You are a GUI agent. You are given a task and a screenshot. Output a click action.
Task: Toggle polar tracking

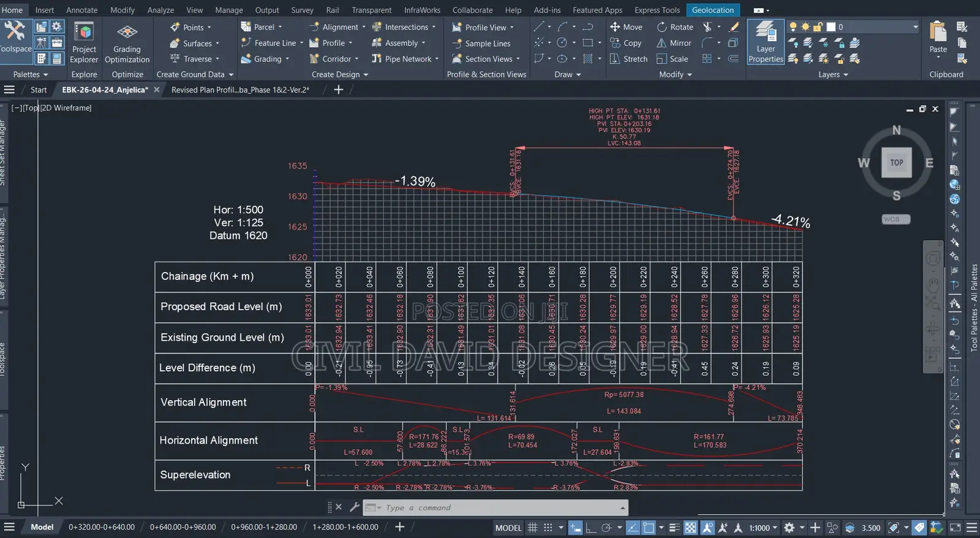click(606, 528)
